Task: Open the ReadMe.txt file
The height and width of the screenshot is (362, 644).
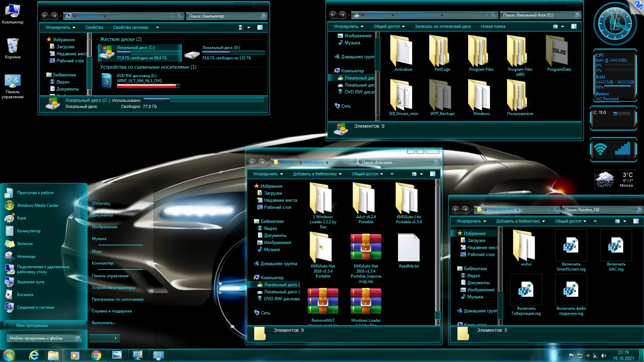Action: pyautogui.click(x=409, y=248)
